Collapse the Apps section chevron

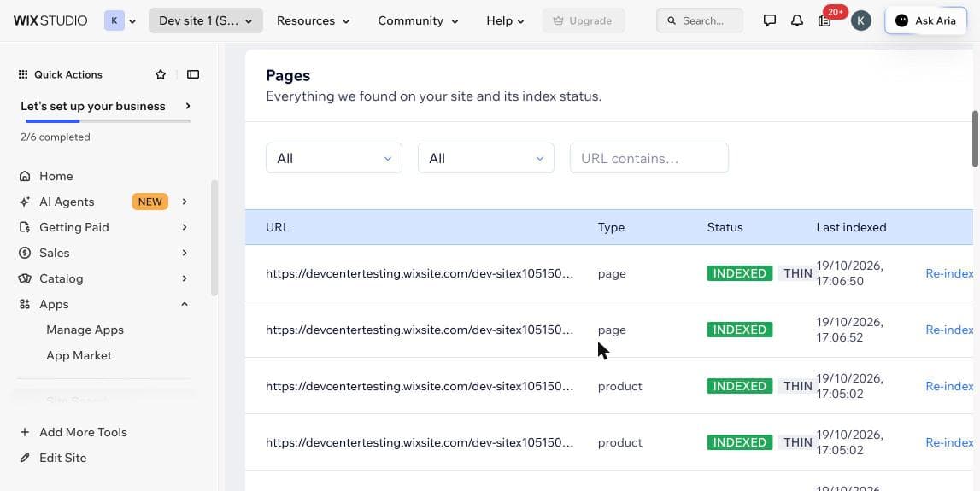click(185, 304)
